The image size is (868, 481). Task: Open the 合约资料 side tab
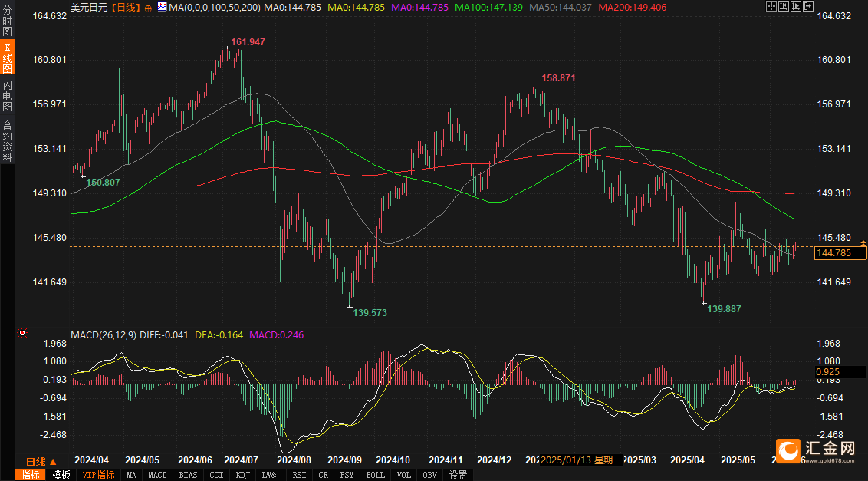pyautogui.click(x=7, y=140)
